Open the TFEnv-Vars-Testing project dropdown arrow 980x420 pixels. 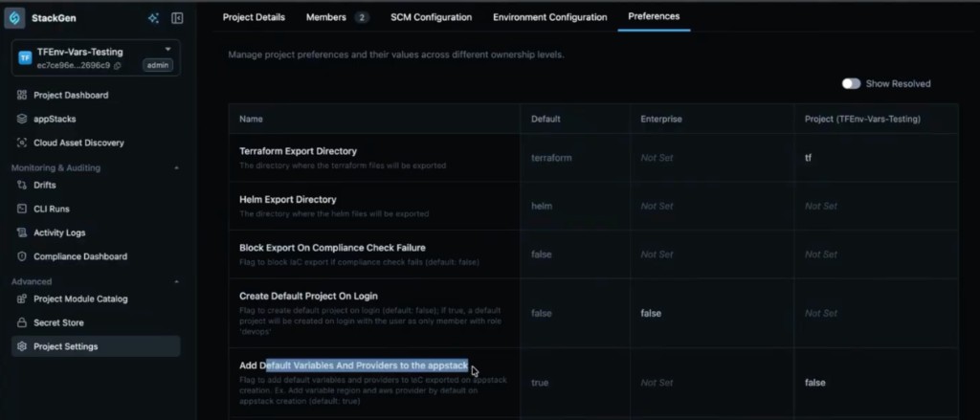click(x=167, y=50)
